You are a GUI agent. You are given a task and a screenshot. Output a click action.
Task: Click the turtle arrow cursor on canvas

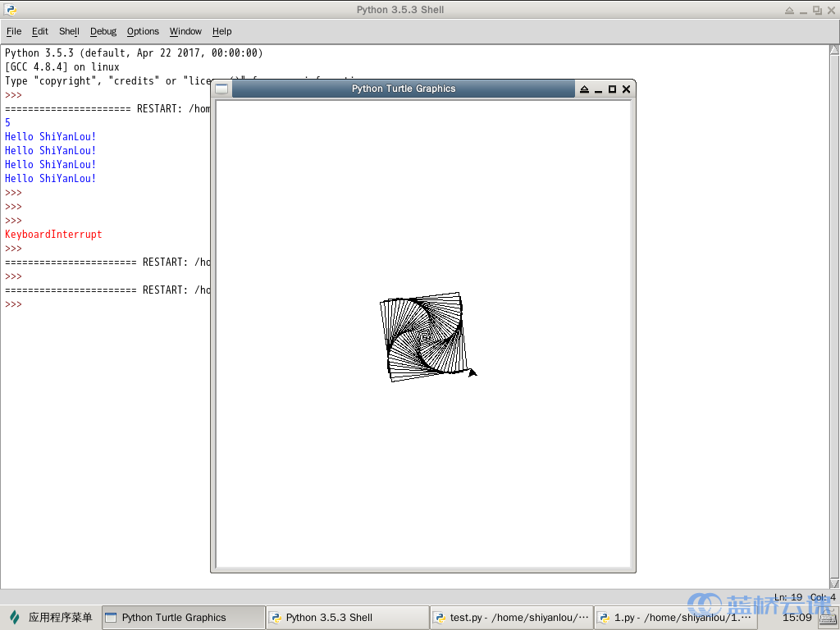[x=472, y=372]
